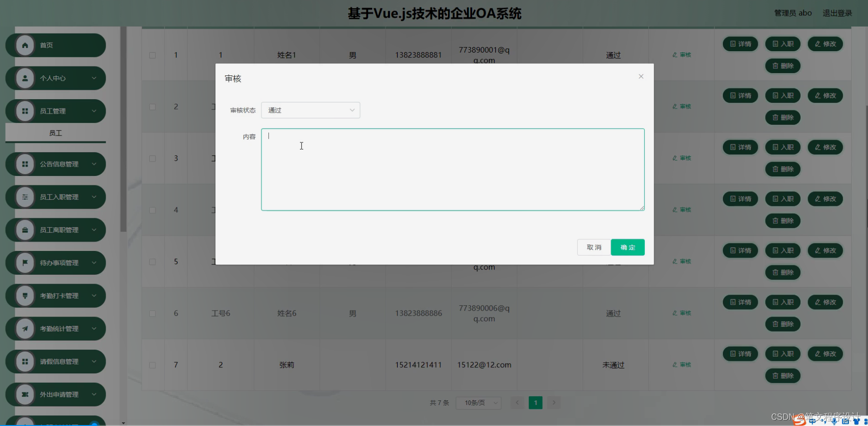
Task: Click 取消 to cancel the review
Action: [x=594, y=247]
